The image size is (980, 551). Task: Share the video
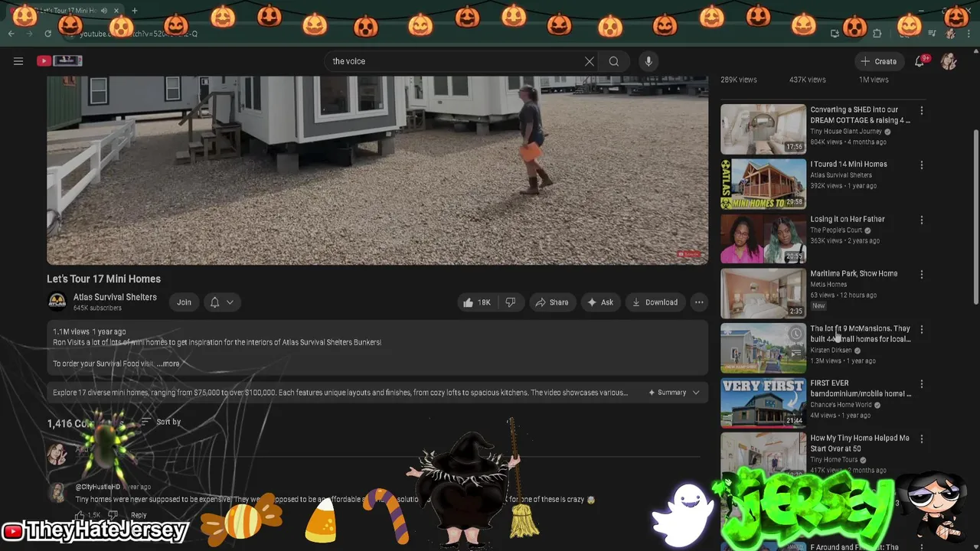(551, 302)
